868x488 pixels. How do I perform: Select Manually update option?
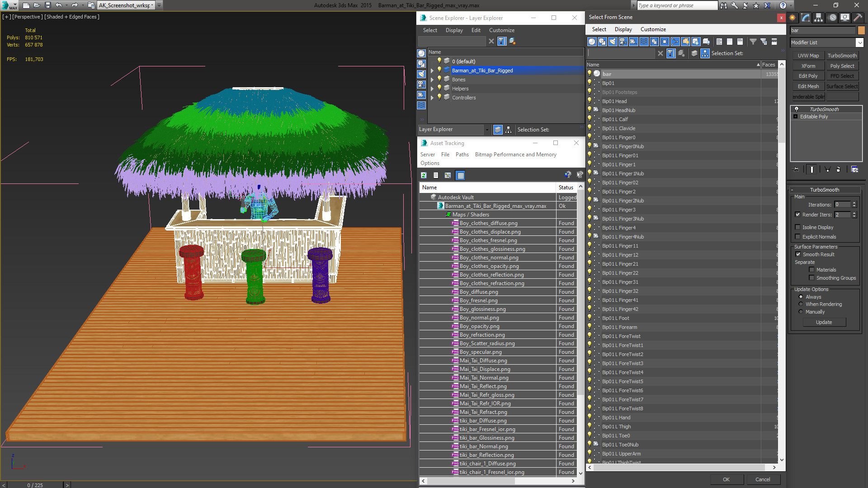click(801, 312)
